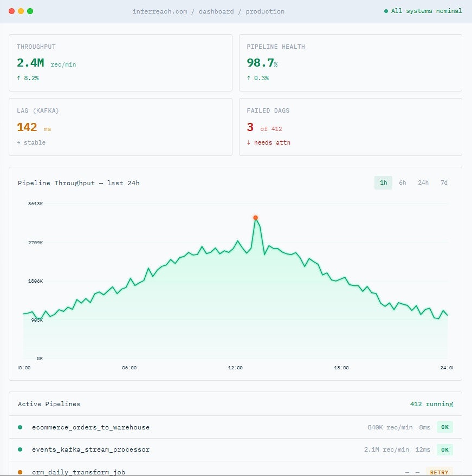
Task: Open the Failed DAGs card
Action: pos(351,127)
